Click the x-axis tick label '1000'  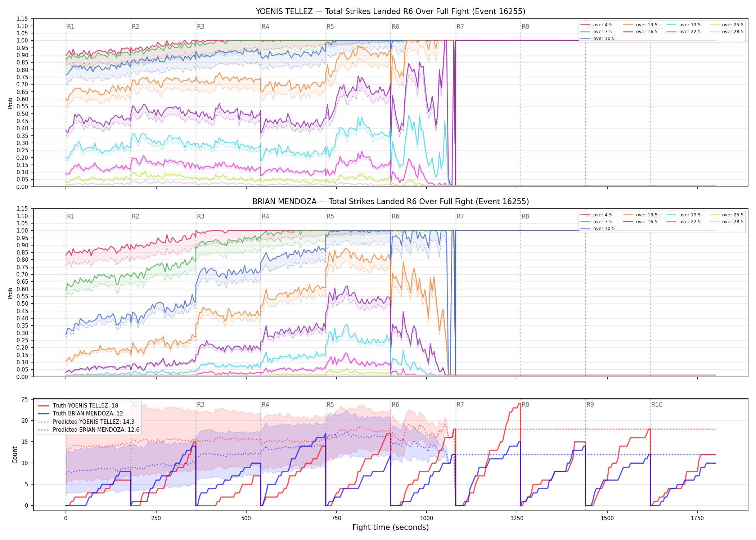click(427, 518)
